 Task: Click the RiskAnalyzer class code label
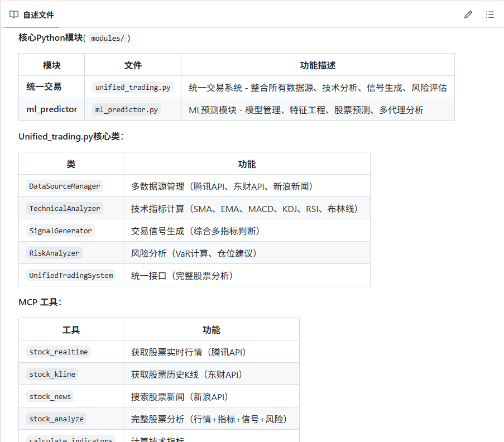tap(54, 253)
